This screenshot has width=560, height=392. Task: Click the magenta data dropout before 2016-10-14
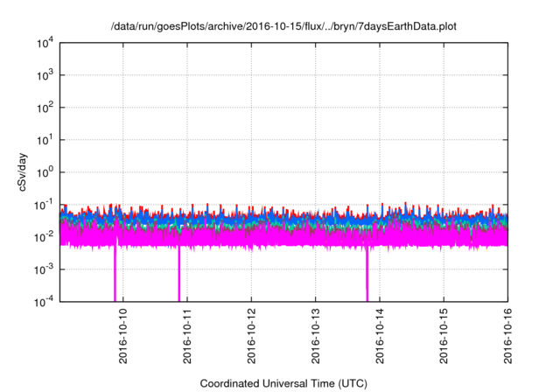367,273
